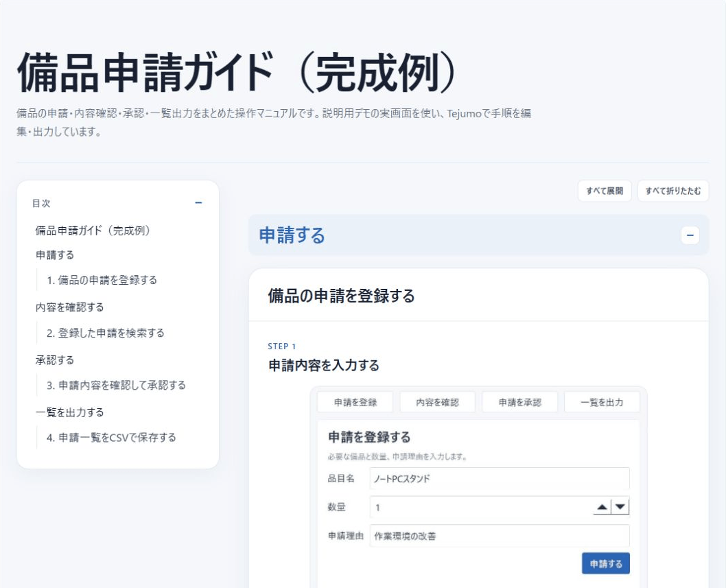Switch to the 内容を確認 tab

click(437, 402)
